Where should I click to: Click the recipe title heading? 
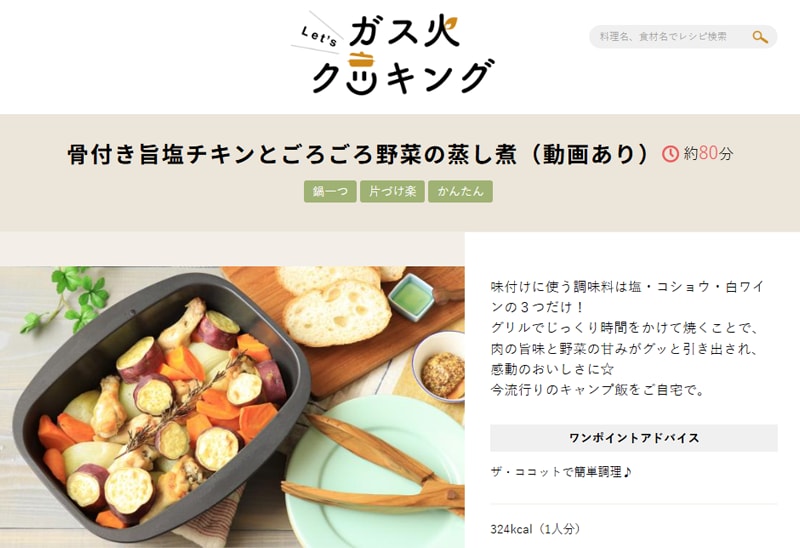[359, 154]
